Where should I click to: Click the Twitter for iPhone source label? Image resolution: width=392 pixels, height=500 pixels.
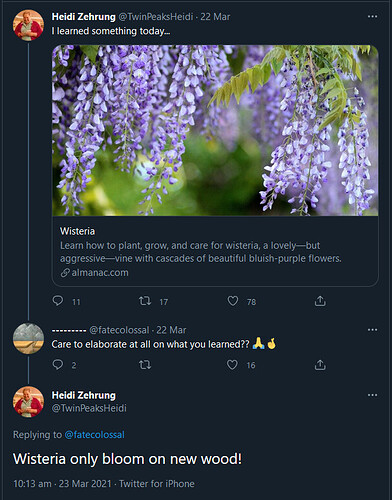coord(157,484)
